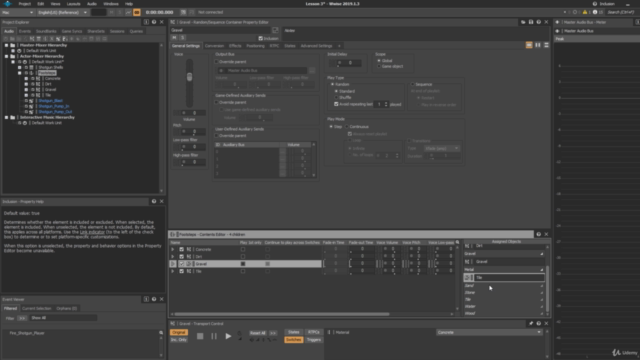Image resolution: width=640 pixels, height=360 pixels.
Task: Click the folder icon in Property Editor header
Action: point(523,22)
